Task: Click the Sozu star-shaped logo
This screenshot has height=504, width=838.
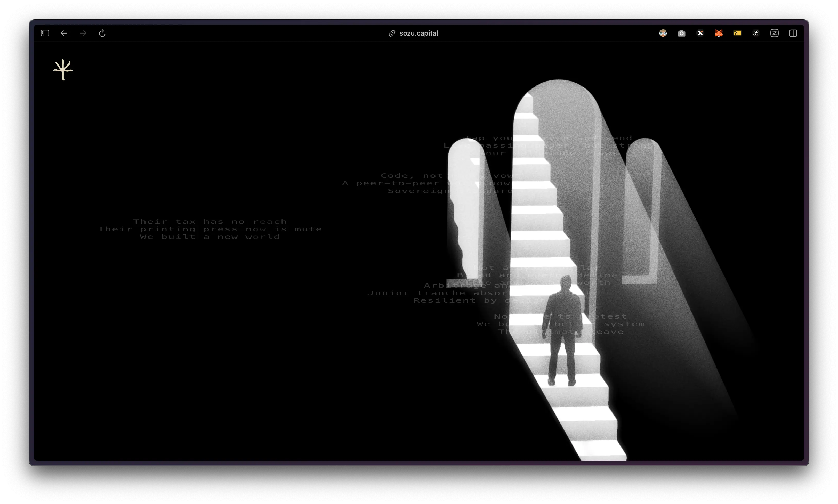Action: 63,70
